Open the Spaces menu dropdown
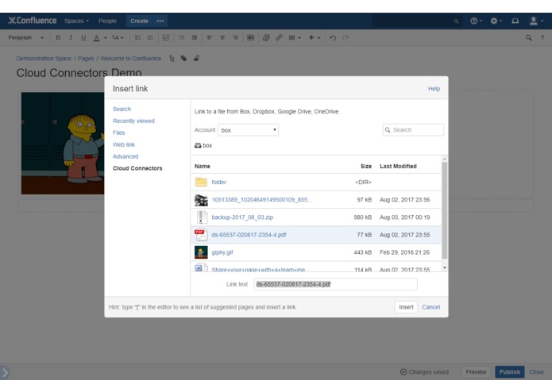The width and height of the screenshot is (552, 392). (76, 21)
